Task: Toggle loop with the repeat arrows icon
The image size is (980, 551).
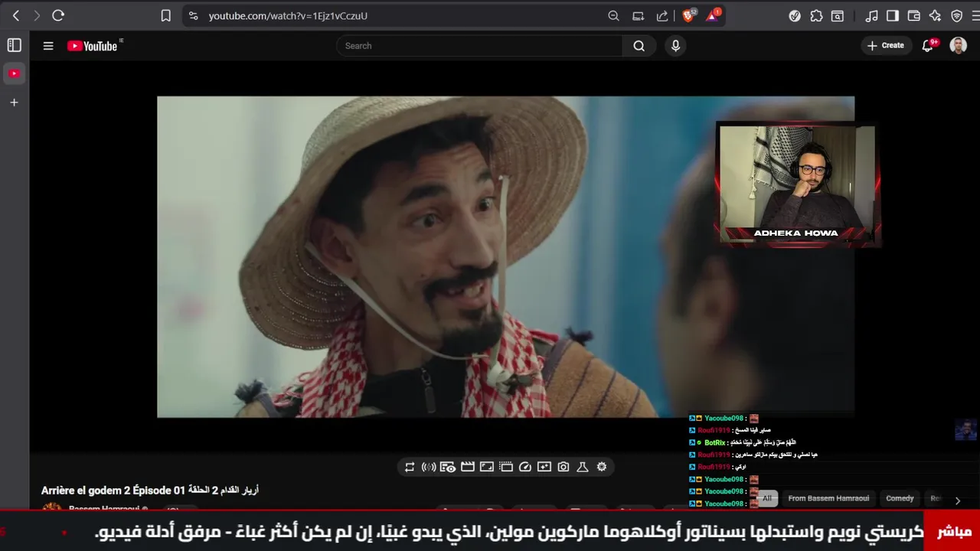Action: pos(410,467)
